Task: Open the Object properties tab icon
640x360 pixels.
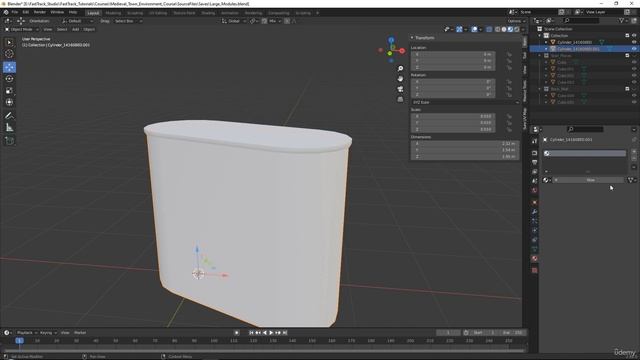Action: point(534,202)
